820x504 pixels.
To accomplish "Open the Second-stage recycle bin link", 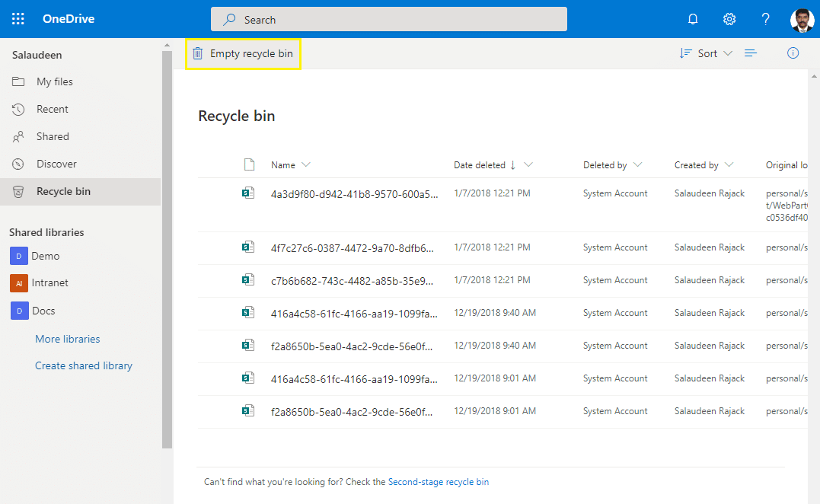I will [439, 481].
